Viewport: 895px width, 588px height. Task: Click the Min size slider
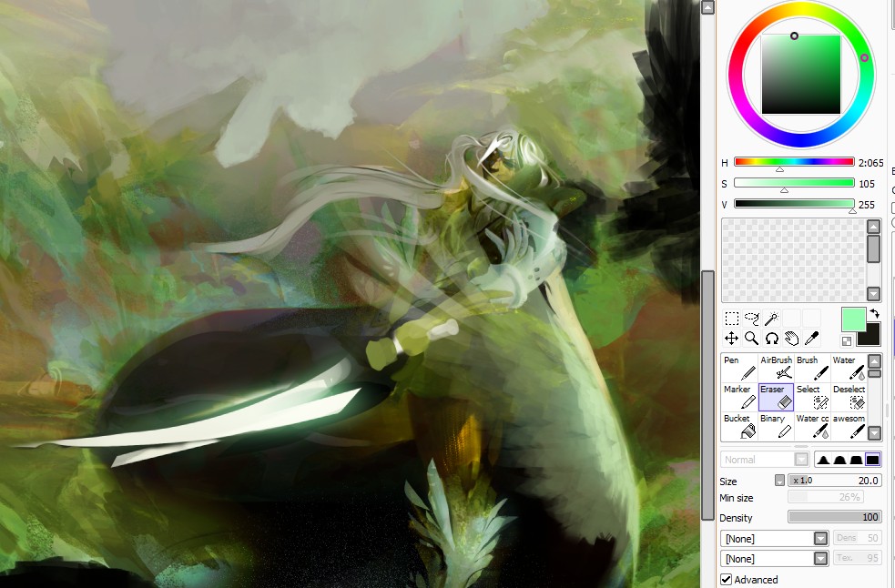pos(826,497)
